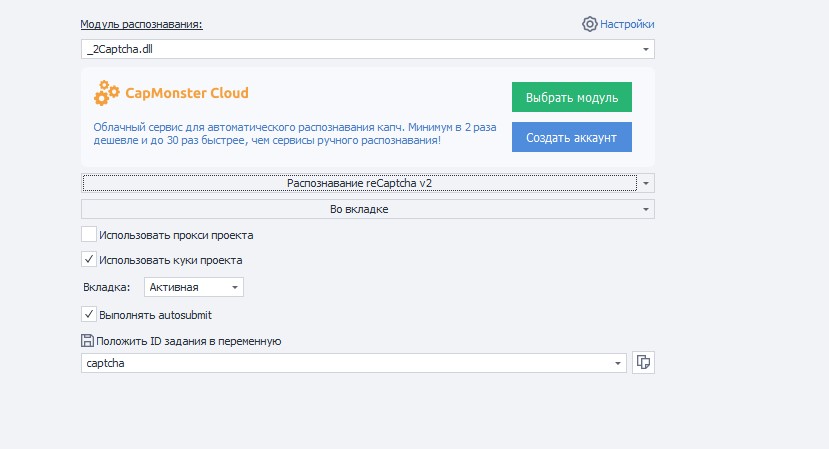Click the Настройки link text

click(x=627, y=24)
